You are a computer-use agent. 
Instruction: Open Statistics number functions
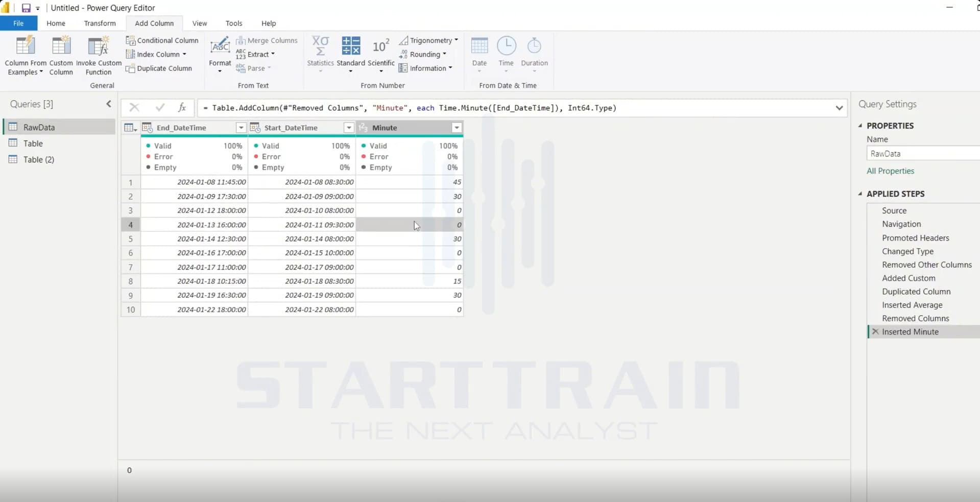pyautogui.click(x=320, y=55)
